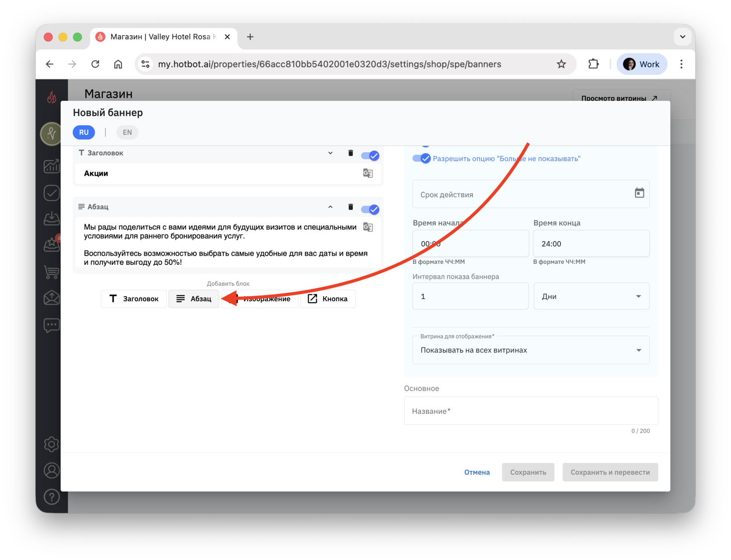The width and height of the screenshot is (731, 560).
Task: Open browser home page
Action: (118, 64)
